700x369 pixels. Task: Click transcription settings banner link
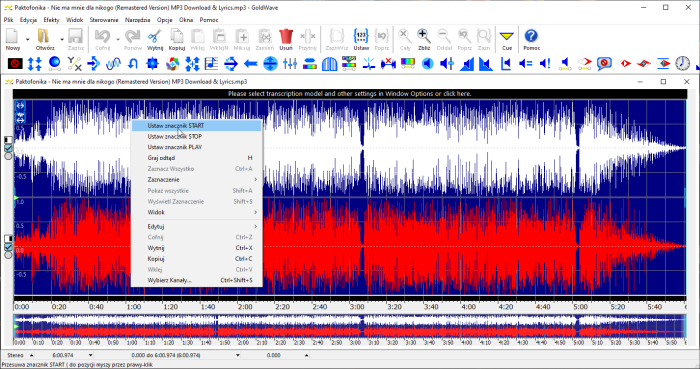point(350,94)
